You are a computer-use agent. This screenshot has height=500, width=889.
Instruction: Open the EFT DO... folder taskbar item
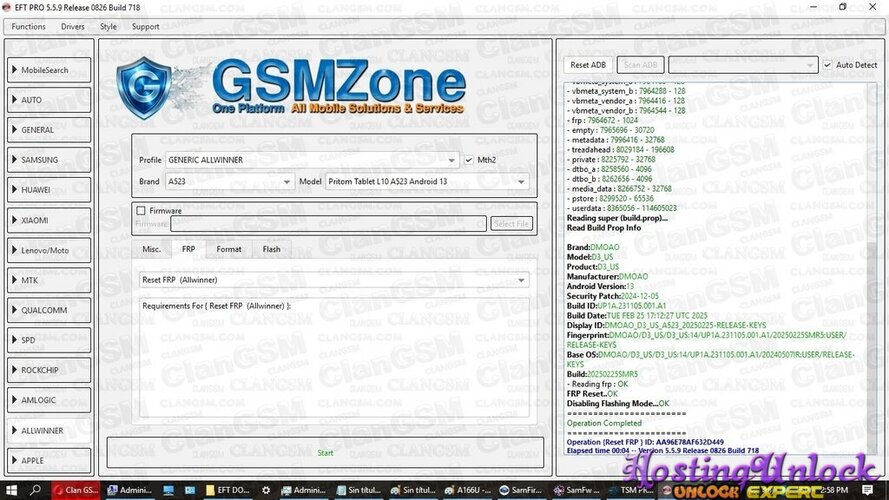click(x=227, y=490)
